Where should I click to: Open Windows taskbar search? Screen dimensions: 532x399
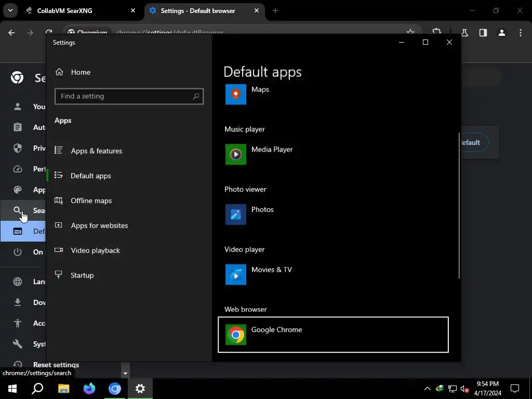pos(37,389)
